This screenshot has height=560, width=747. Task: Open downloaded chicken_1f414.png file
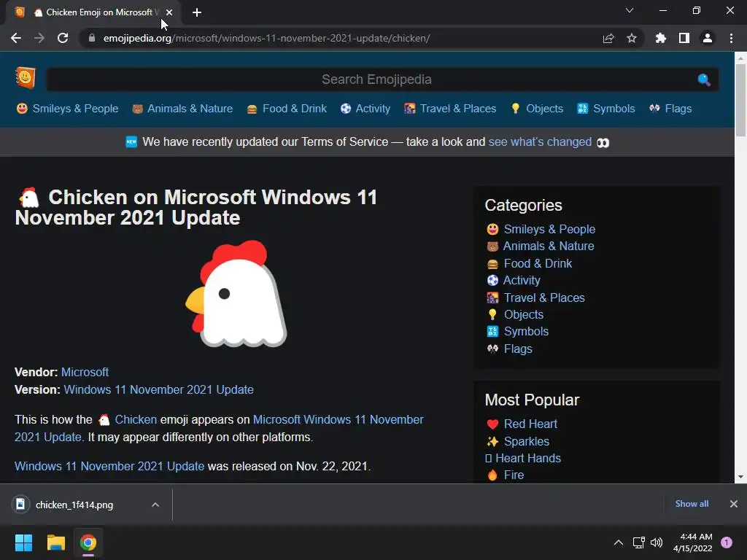click(74, 505)
